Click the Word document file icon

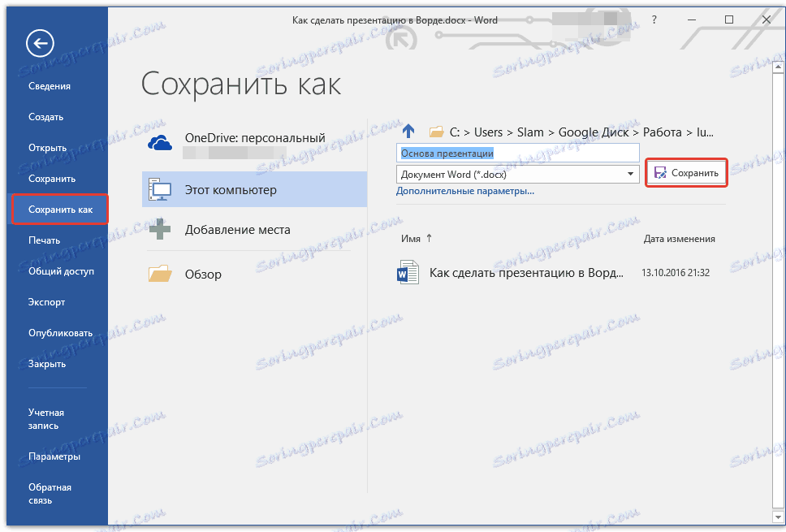[408, 272]
